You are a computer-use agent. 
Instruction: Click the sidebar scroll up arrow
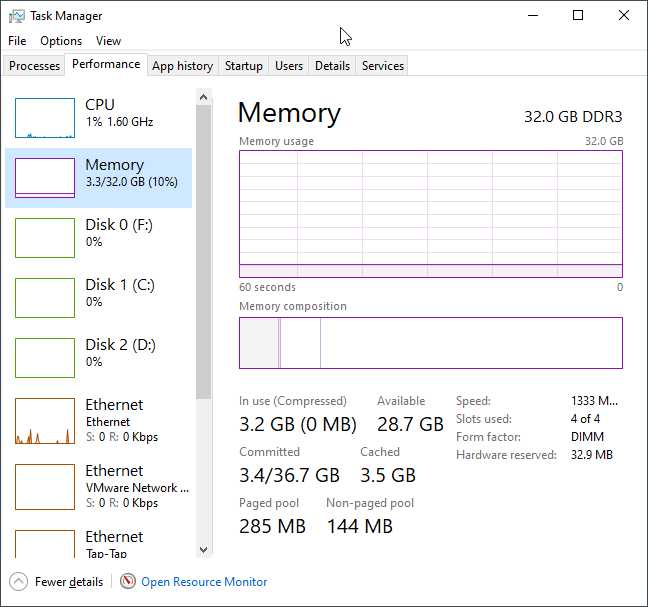click(x=204, y=97)
